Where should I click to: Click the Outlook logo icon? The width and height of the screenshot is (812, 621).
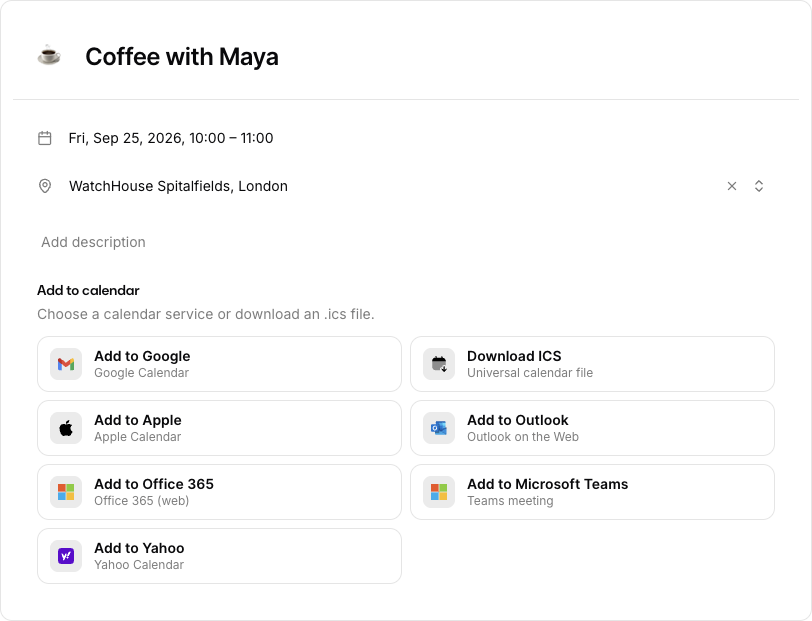tap(439, 428)
